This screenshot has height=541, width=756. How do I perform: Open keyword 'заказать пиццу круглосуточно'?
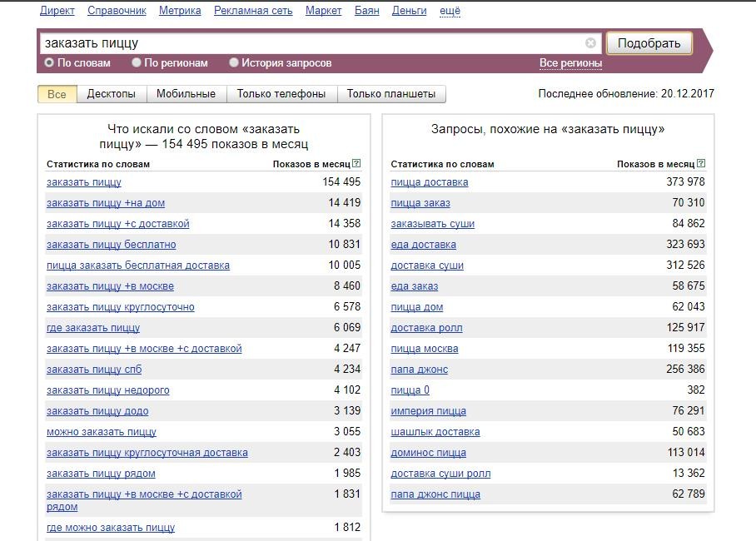click(x=121, y=306)
